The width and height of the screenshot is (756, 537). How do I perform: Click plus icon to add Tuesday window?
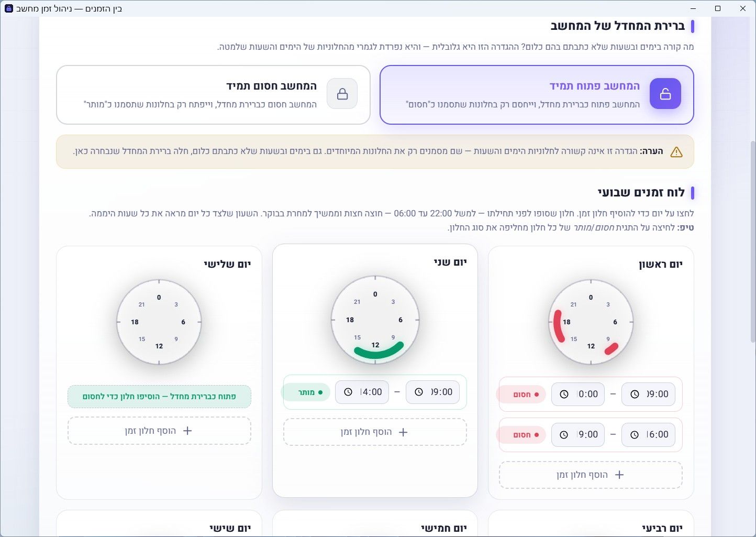click(187, 431)
